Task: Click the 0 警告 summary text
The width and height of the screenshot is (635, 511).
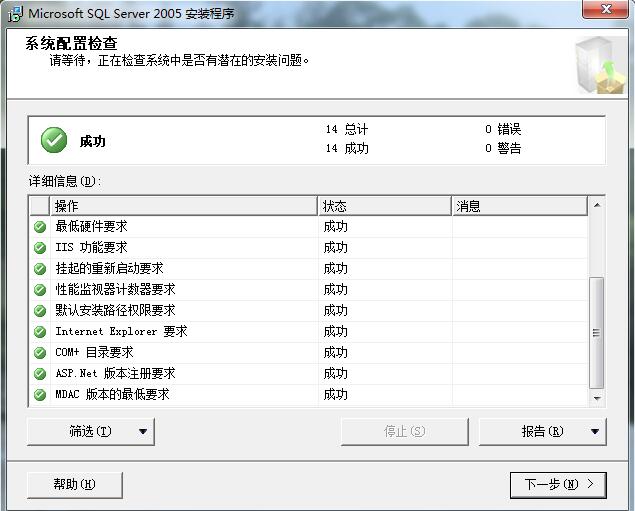Action: tap(503, 149)
